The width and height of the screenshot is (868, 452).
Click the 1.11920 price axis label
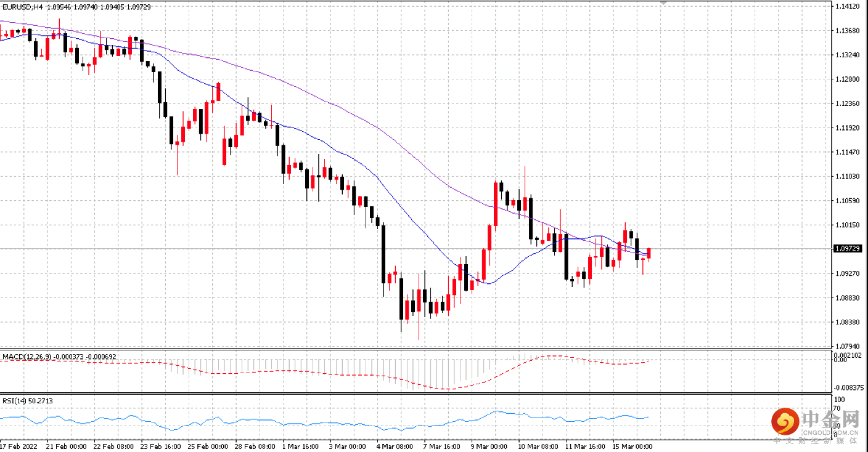click(x=846, y=128)
